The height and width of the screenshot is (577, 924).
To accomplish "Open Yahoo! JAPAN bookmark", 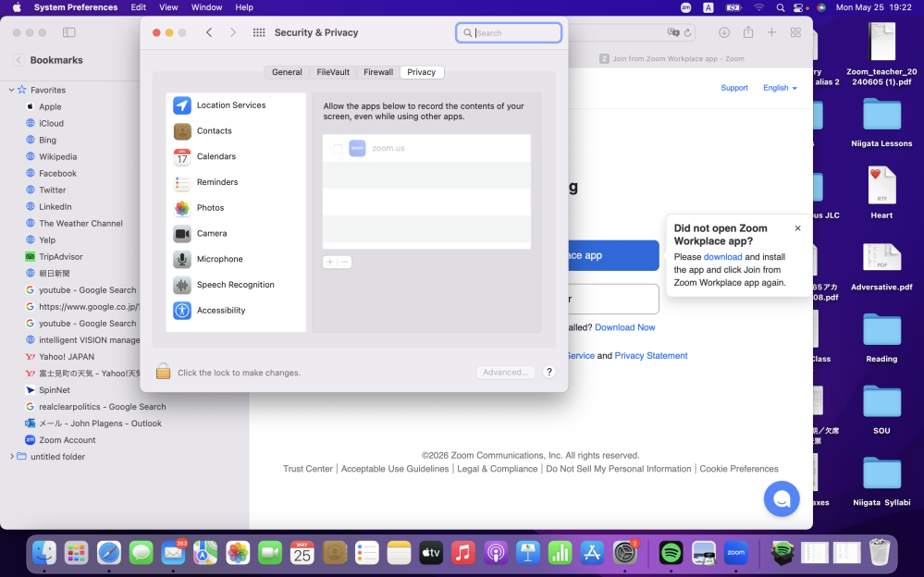I will 66,357.
